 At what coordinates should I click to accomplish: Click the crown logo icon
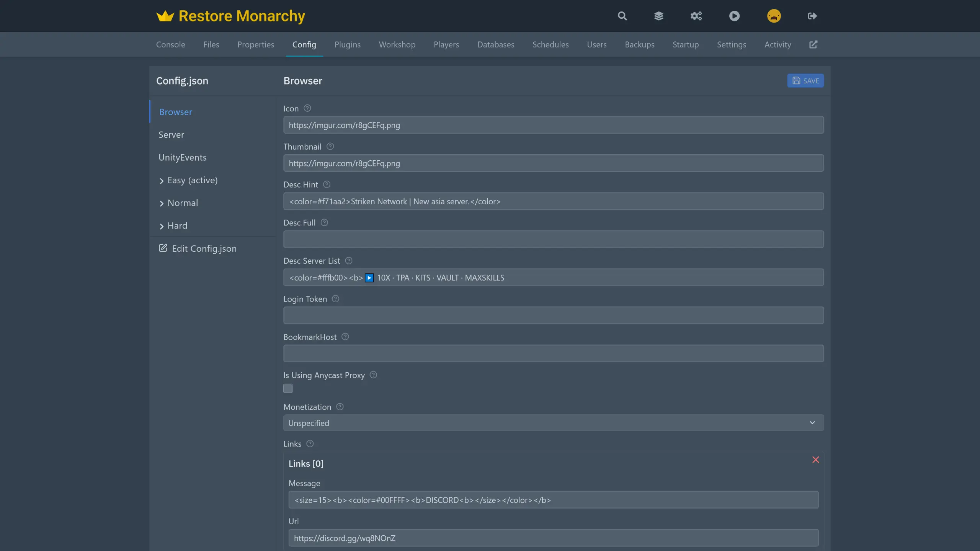(165, 16)
